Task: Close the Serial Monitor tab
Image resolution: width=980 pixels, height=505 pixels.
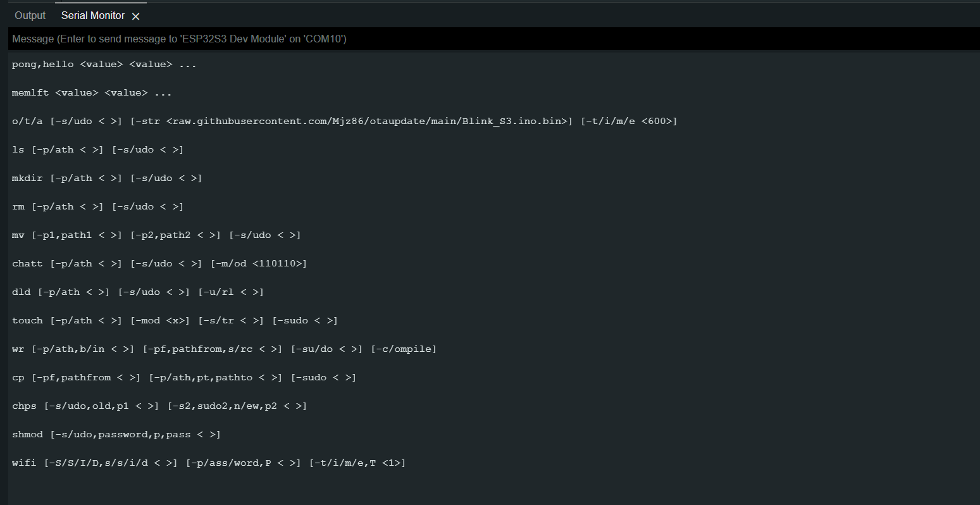Action: 135,16
